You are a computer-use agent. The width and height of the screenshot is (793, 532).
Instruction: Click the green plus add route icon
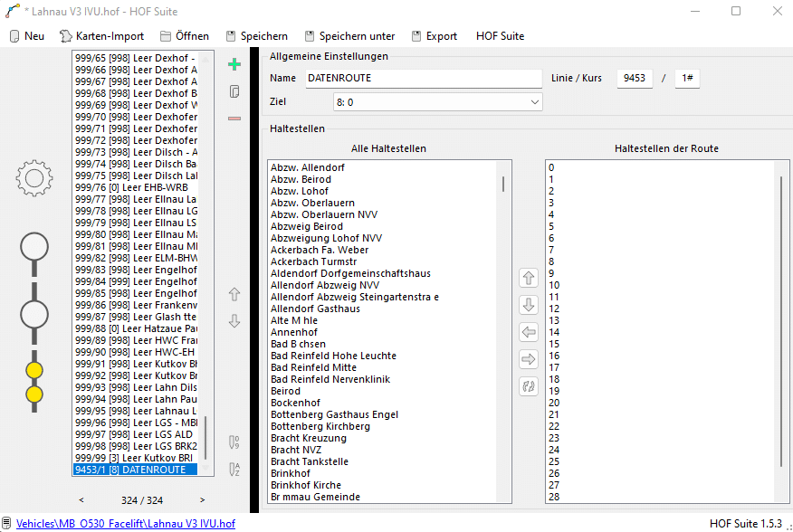point(234,64)
